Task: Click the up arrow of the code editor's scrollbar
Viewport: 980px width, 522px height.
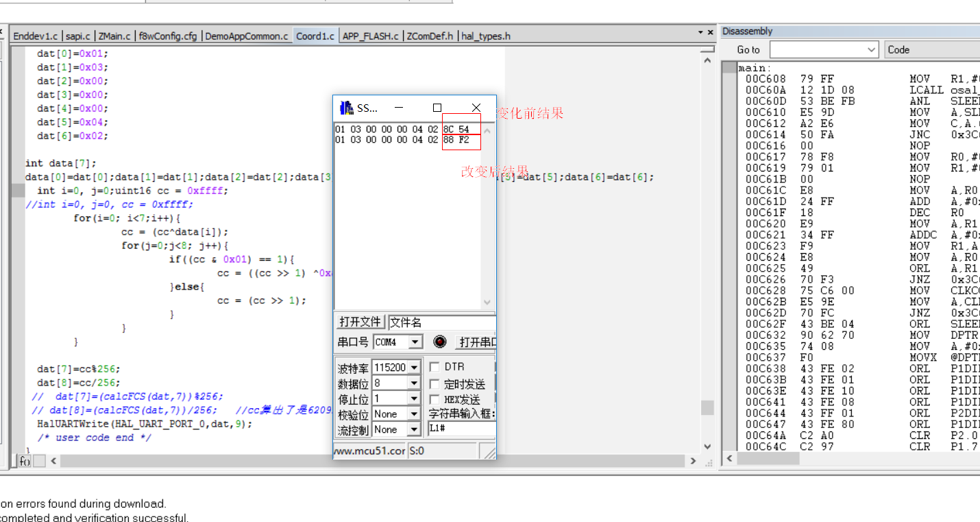Action: click(x=707, y=60)
